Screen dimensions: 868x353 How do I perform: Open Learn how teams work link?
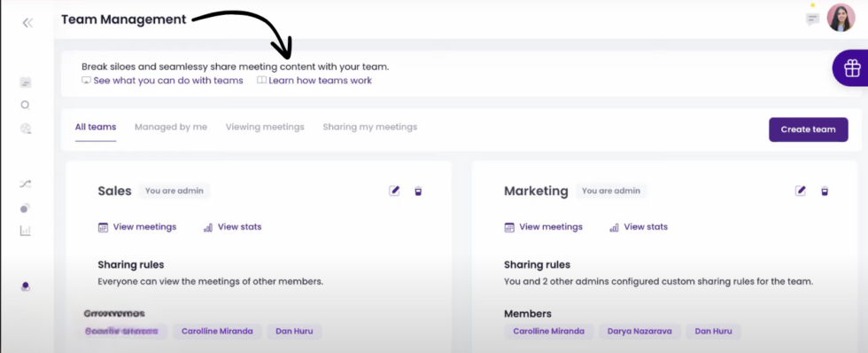(x=314, y=81)
